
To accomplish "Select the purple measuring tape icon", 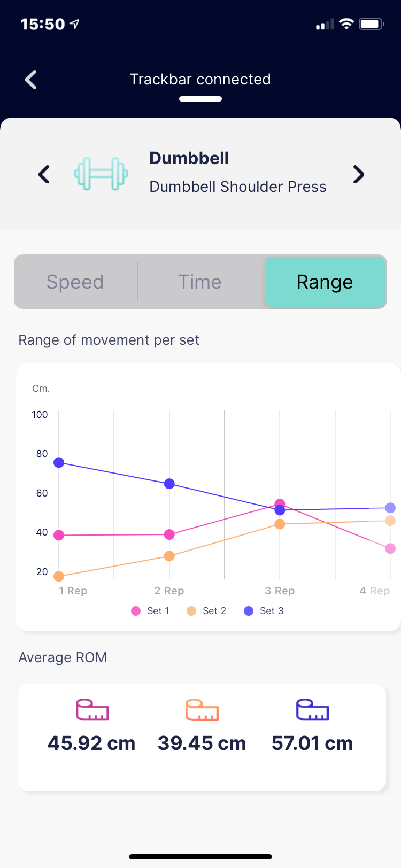I will [x=312, y=710].
